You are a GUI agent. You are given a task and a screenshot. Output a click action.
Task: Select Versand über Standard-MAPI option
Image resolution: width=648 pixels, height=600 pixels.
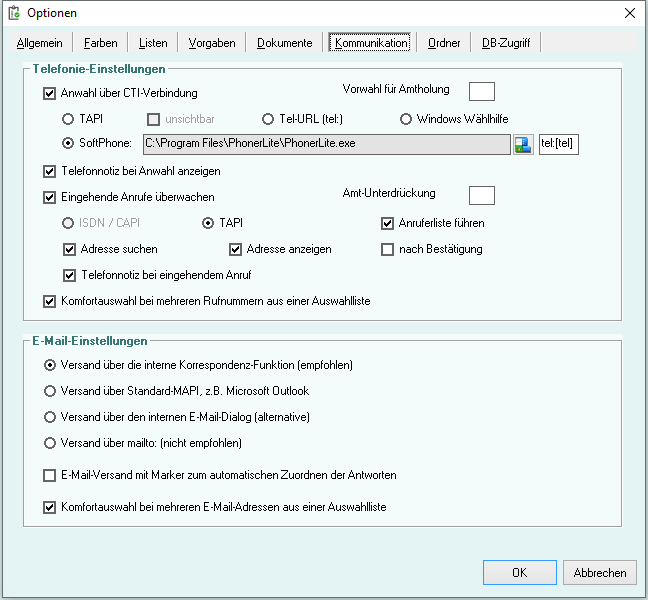point(50,391)
